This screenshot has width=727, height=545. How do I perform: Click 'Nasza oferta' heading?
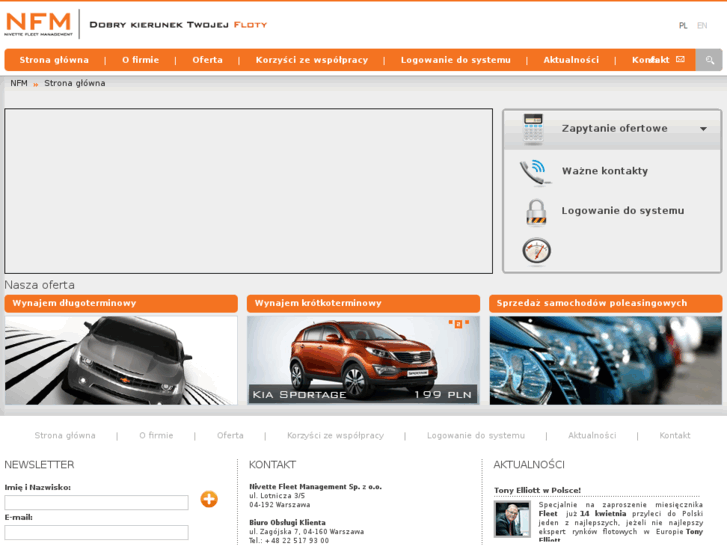pyautogui.click(x=39, y=285)
